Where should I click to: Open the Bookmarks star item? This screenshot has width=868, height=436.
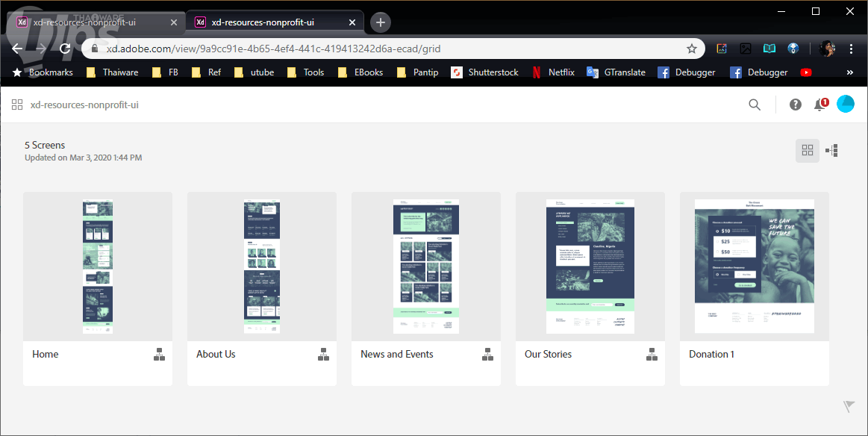click(43, 72)
